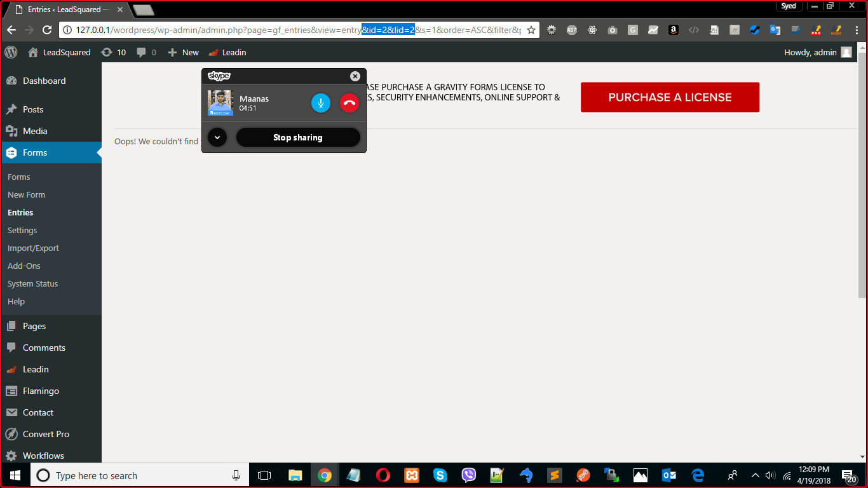Open the Scout extension

click(836, 30)
